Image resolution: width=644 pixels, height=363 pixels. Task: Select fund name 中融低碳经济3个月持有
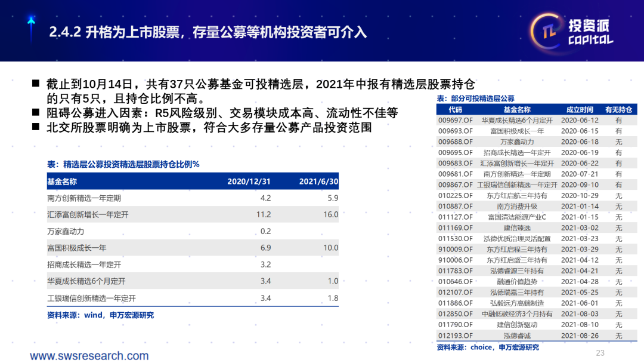point(516,314)
